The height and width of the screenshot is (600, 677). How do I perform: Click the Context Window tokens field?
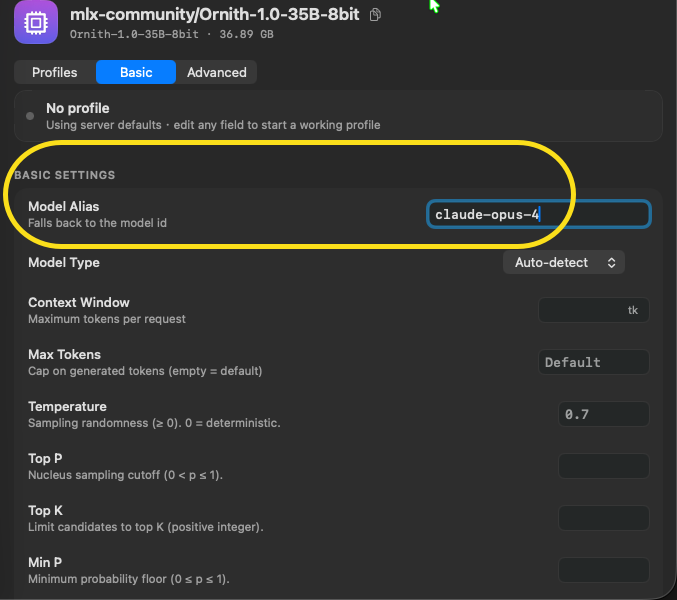594,310
